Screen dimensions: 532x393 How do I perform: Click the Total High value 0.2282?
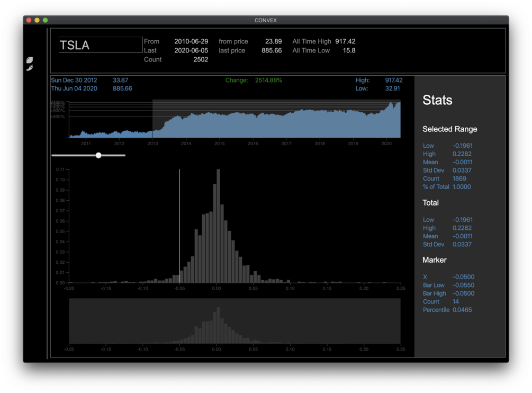462,228
